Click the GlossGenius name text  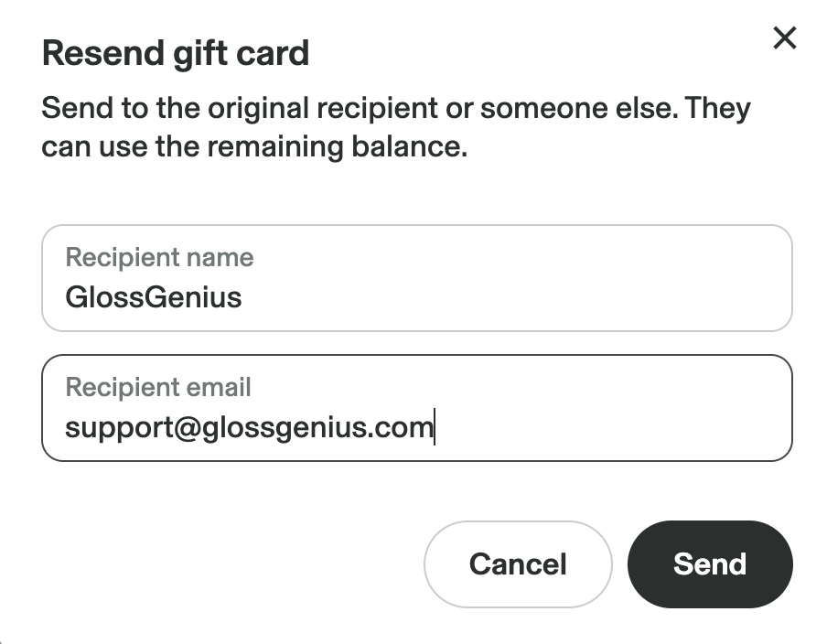pos(154,297)
